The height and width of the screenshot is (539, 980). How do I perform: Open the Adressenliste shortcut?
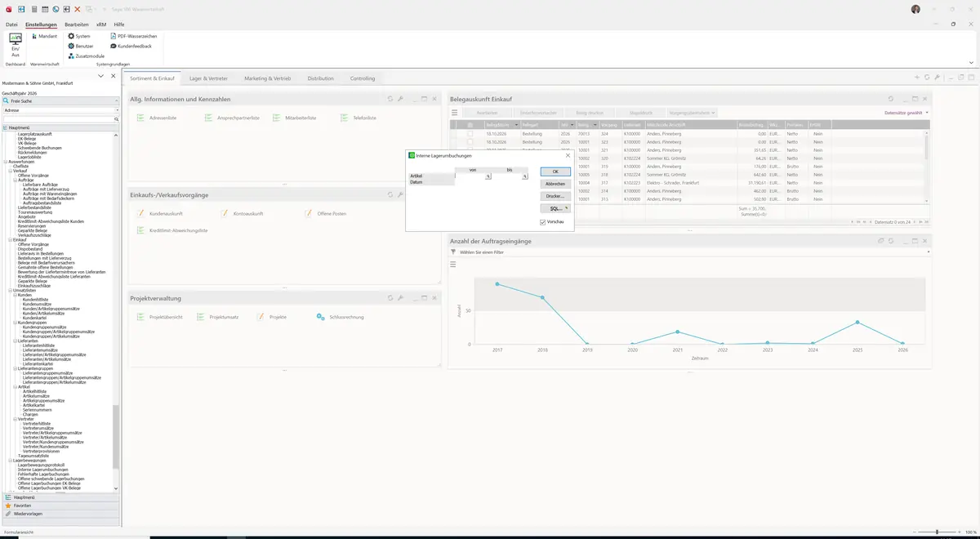click(157, 118)
